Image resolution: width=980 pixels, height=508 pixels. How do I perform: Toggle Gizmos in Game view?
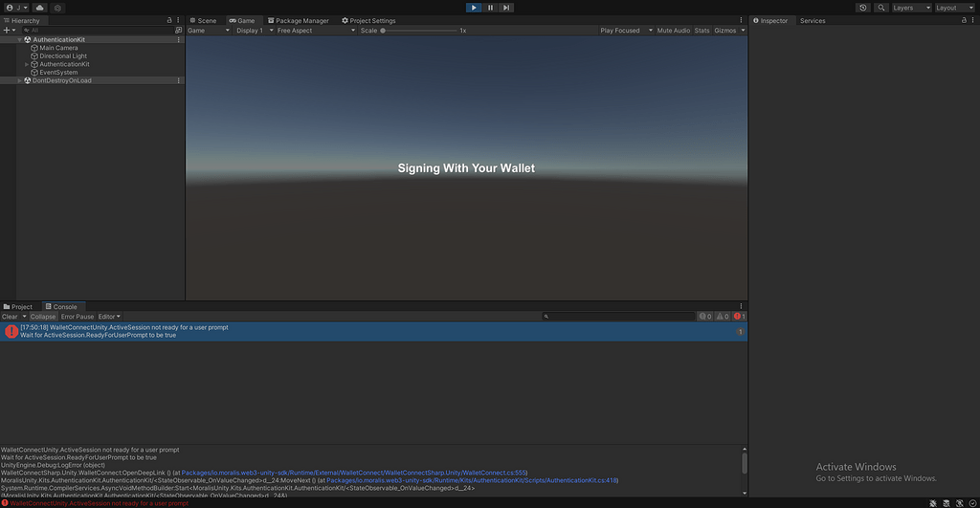[725, 30]
